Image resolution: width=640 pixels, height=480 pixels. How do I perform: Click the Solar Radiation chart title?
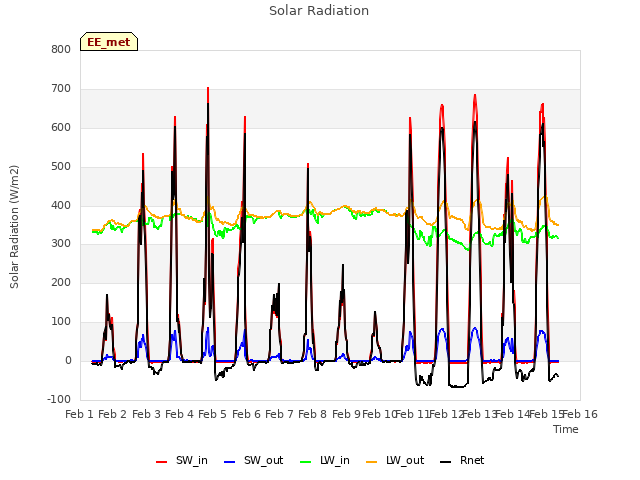319,11
